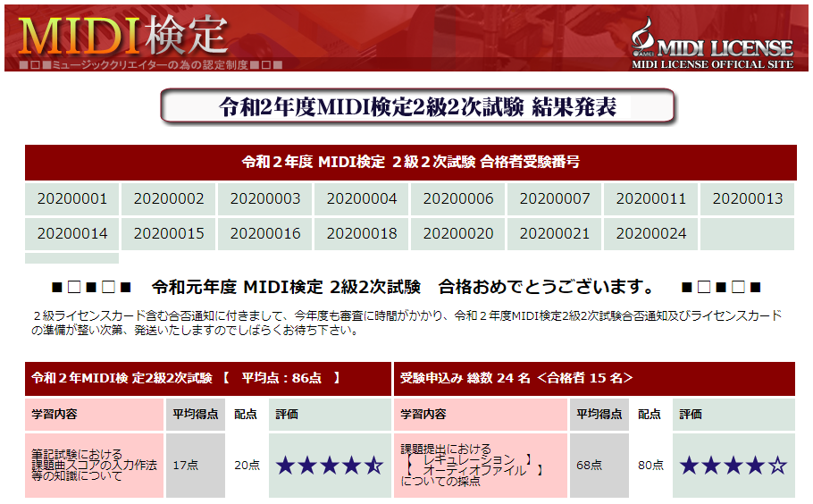Screen dimensions: 813x504
Task: Click the paragraph about 2級ライセンスカード notice
Action: [406, 323]
